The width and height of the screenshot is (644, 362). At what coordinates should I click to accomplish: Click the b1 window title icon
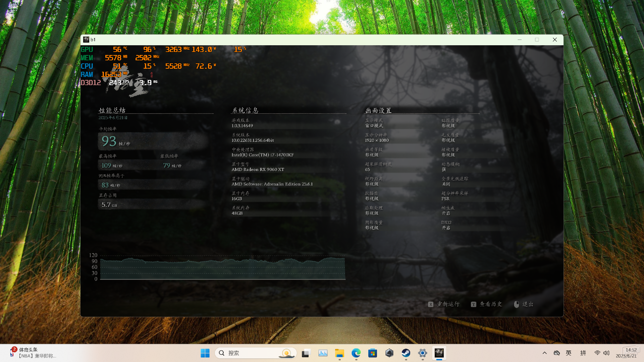tap(86, 40)
